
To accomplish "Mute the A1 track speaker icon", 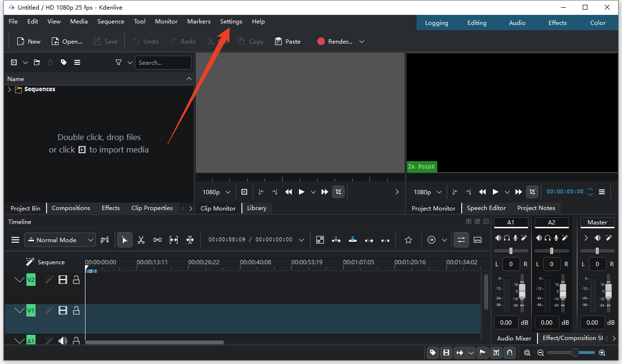I will tap(63, 341).
